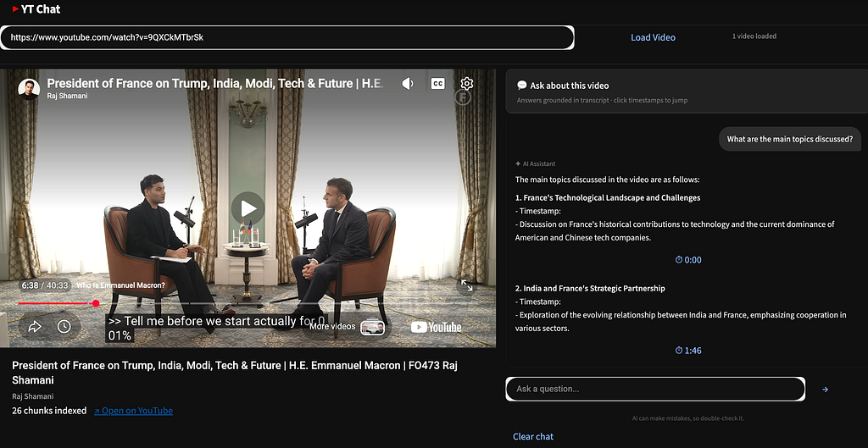Click '26 chunks indexed' text
The height and width of the screenshot is (448, 868).
[x=49, y=411]
